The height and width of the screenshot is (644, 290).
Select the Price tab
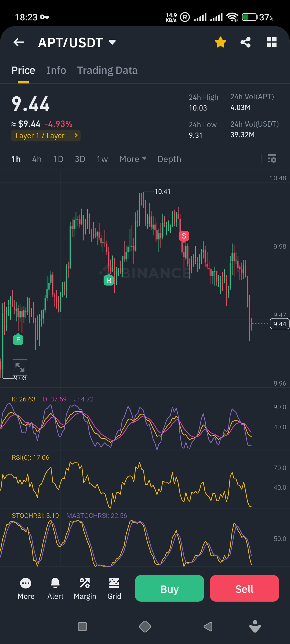click(x=23, y=70)
